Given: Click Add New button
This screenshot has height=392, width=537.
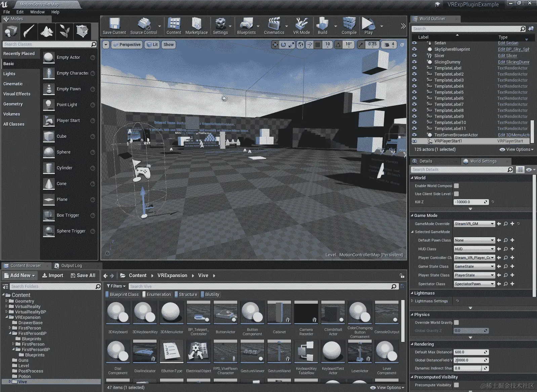Looking at the screenshot, I should (x=19, y=275).
